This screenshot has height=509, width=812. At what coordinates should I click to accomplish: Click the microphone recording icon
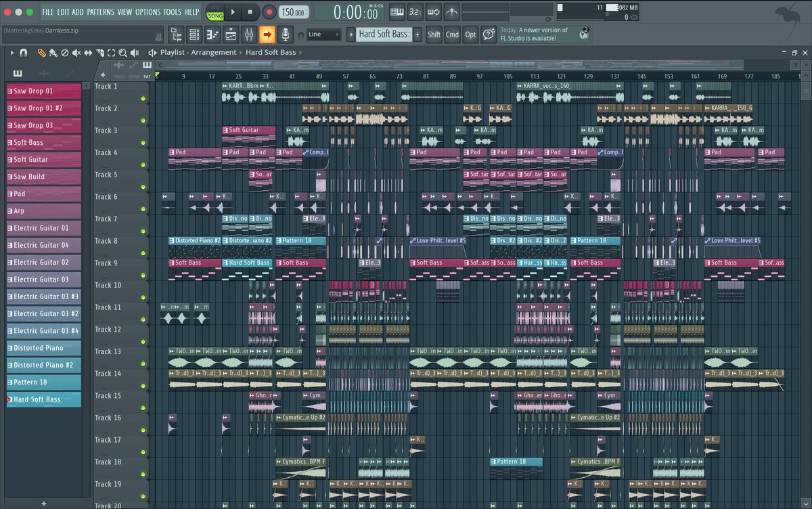pos(286,34)
